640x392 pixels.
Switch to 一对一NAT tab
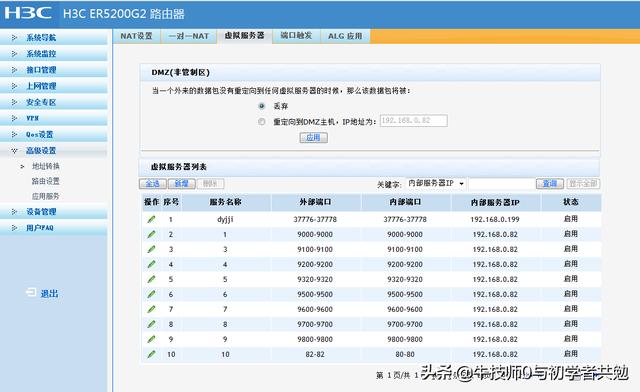189,36
